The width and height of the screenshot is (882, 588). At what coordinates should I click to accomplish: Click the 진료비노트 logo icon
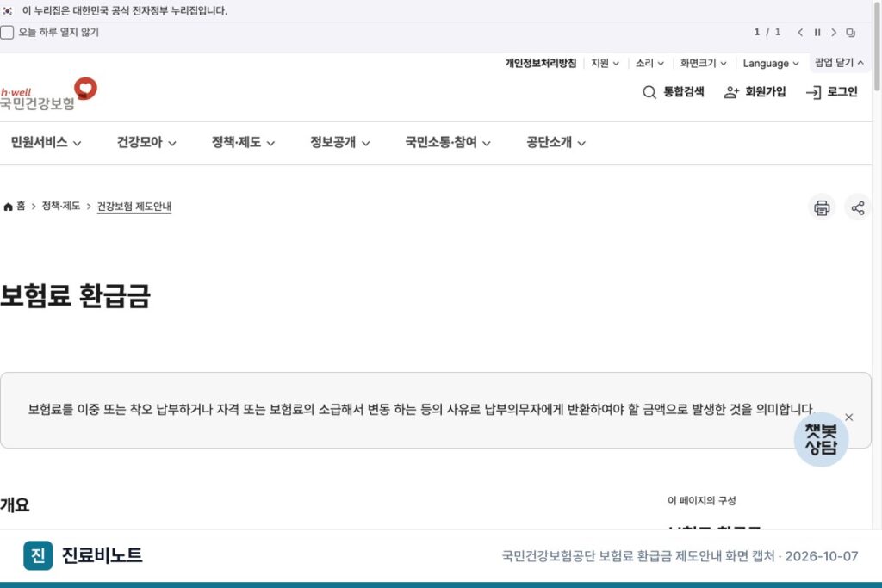click(x=38, y=555)
